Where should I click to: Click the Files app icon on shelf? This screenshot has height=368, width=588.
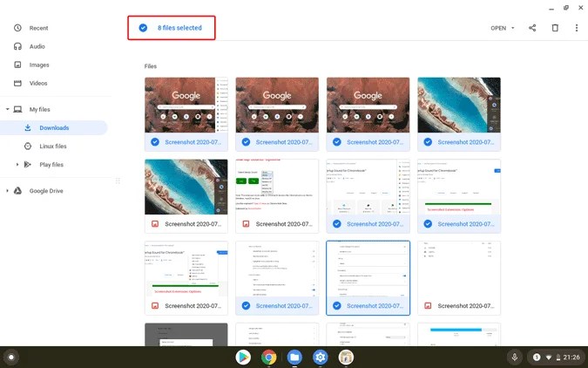point(294,358)
